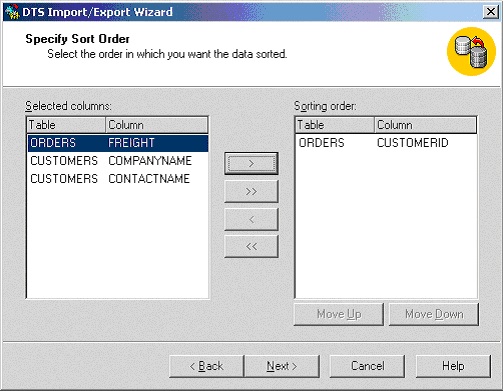Image resolution: width=503 pixels, height=391 pixels.
Task: Click the 'Sorting order:' label
Action: [x=325, y=106]
